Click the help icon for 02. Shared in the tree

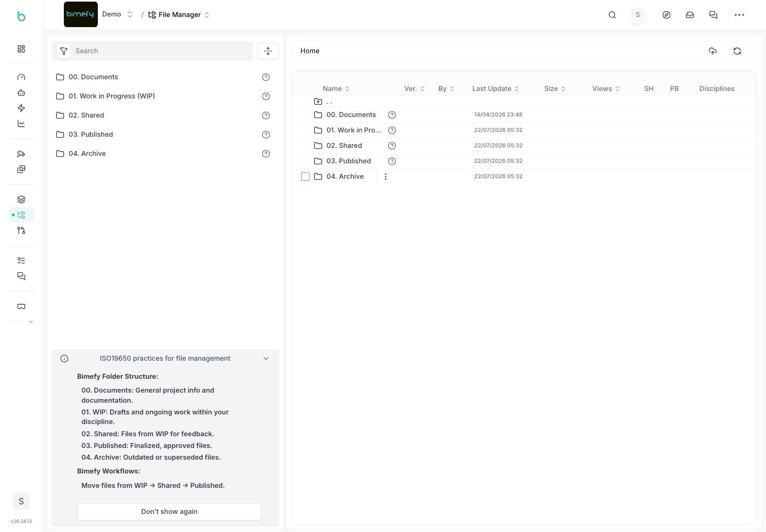click(x=266, y=115)
